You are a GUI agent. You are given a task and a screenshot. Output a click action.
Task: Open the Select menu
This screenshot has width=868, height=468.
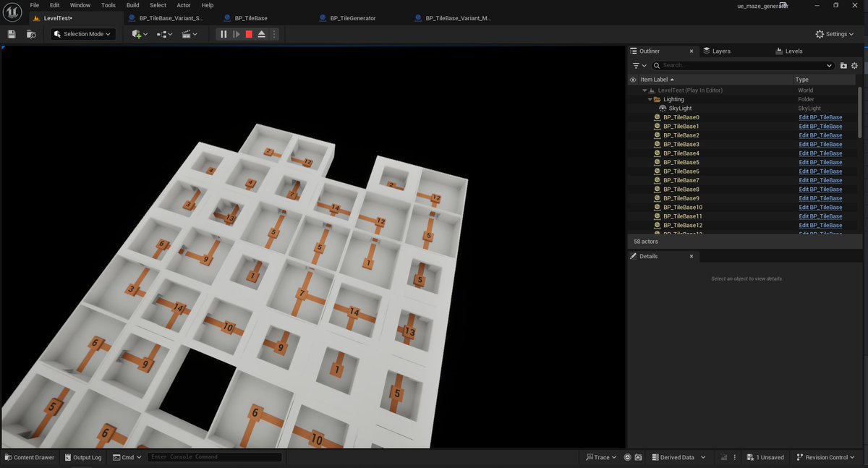click(x=158, y=5)
